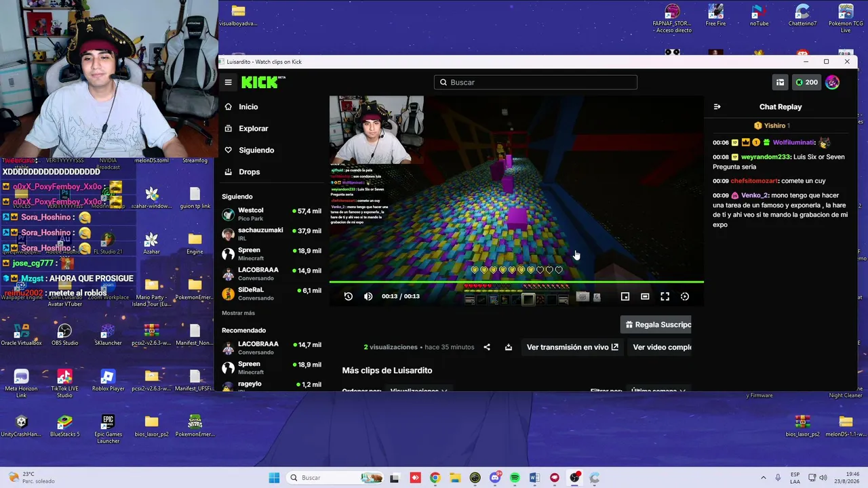The width and height of the screenshot is (868, 488).
Task: Download the clip with the download icon
Action: click(509, 347)
